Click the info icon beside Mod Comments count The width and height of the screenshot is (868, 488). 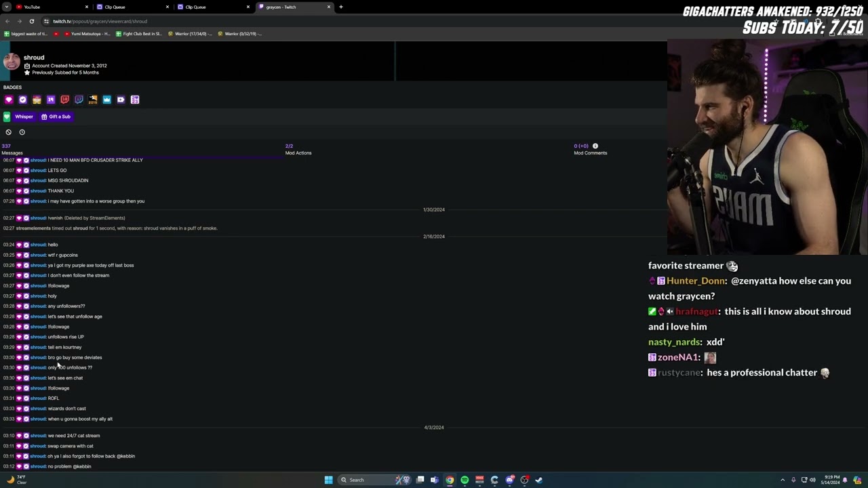(x=595, y=146)
